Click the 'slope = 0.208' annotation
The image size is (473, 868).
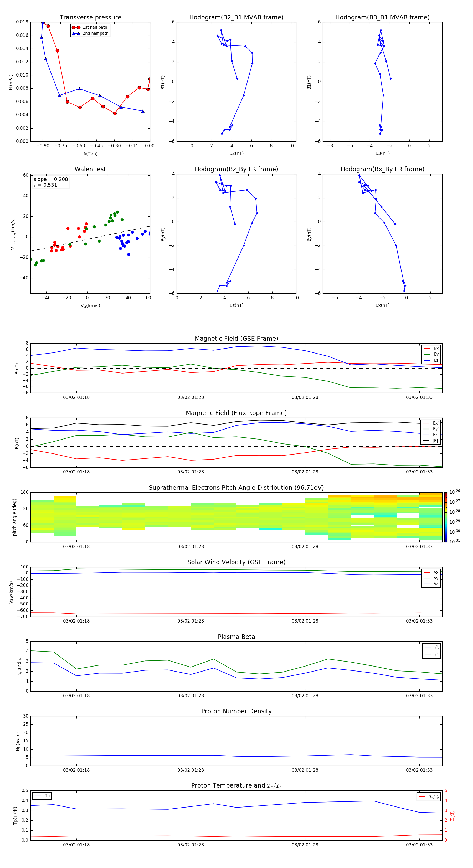[50, 179]
